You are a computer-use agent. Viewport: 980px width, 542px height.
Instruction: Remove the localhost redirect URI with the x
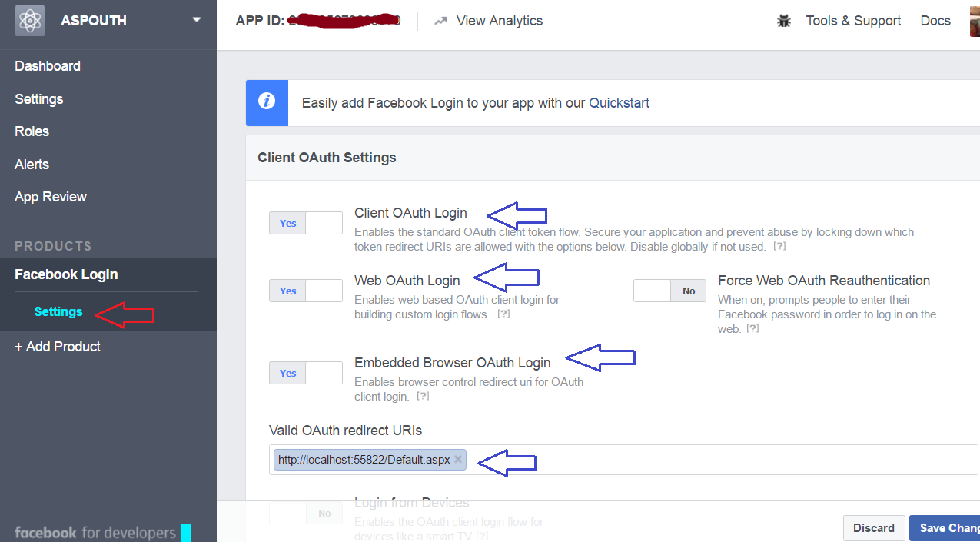pos(458,460)
